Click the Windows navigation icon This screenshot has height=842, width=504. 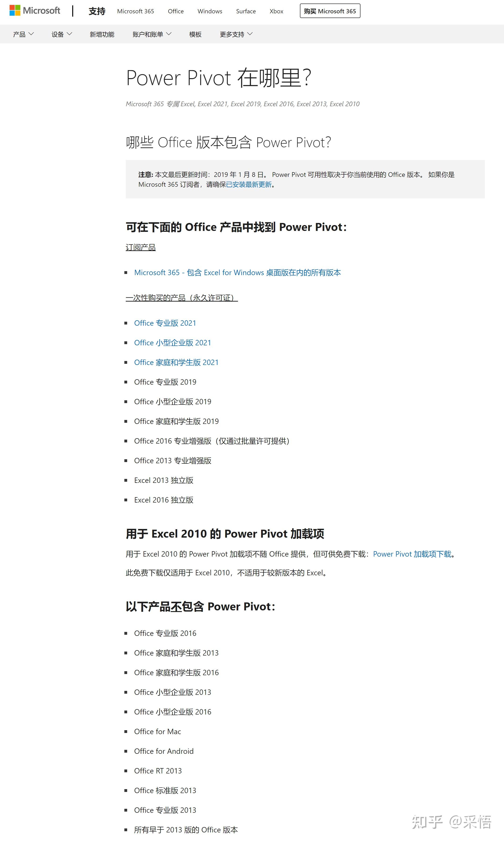click(209, 11)
